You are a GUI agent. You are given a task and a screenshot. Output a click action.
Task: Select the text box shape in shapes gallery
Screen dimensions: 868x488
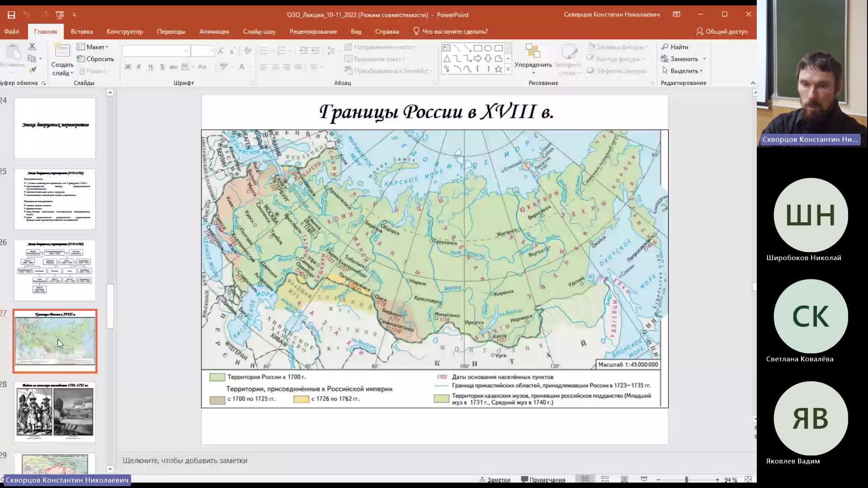(446, 48)
